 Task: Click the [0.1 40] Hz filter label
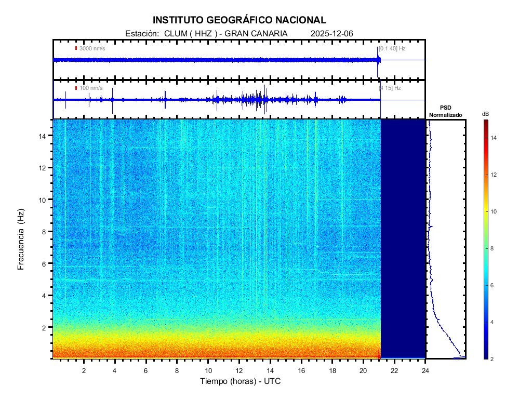[x=392, y=48]
